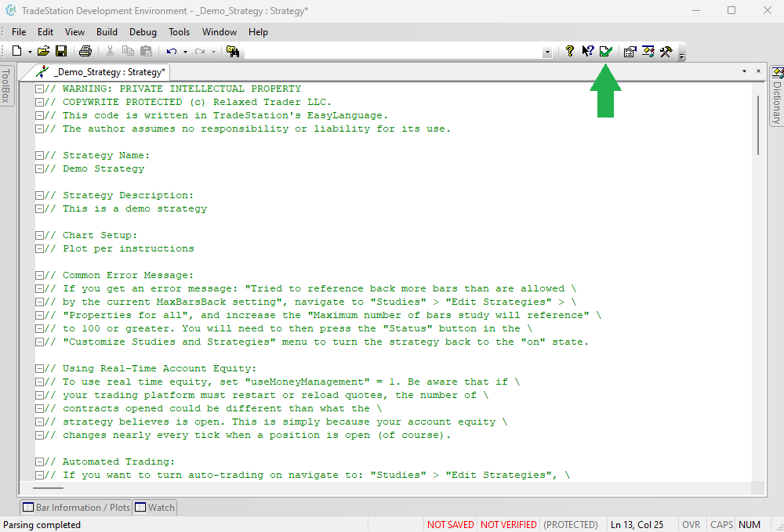Open the View menu
Viewport: 784px width, 532px height.
pos(74,32)
